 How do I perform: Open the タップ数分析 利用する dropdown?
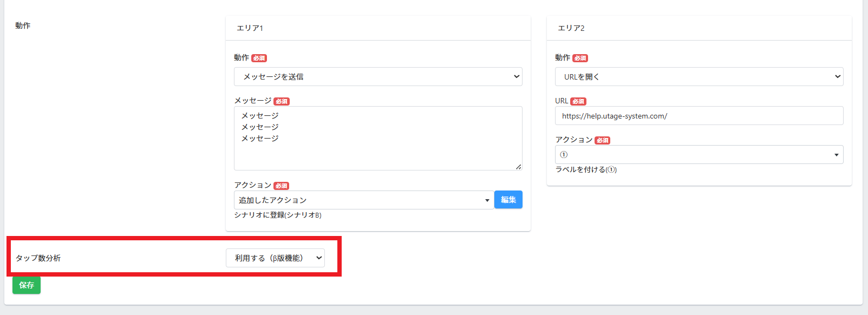click(275, 258)
